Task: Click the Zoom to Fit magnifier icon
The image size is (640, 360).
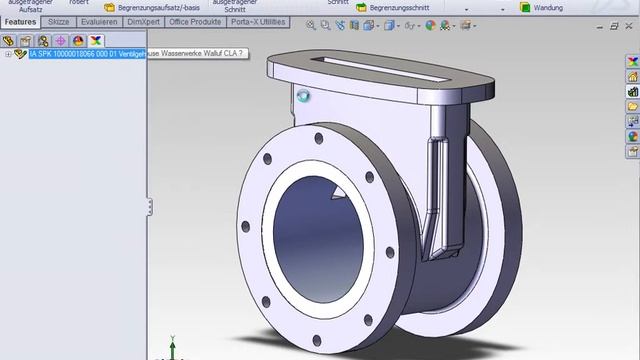Action: (311, 25)
